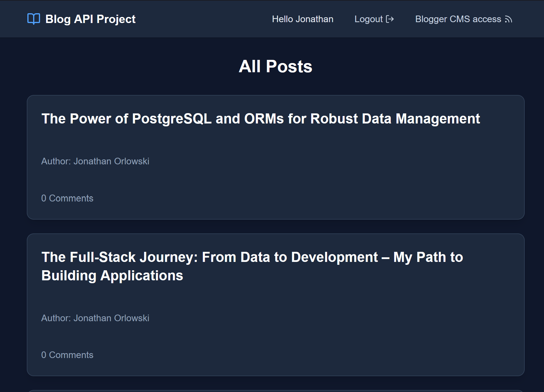
Task: Click the All Posts page heading
Action: 275,66
